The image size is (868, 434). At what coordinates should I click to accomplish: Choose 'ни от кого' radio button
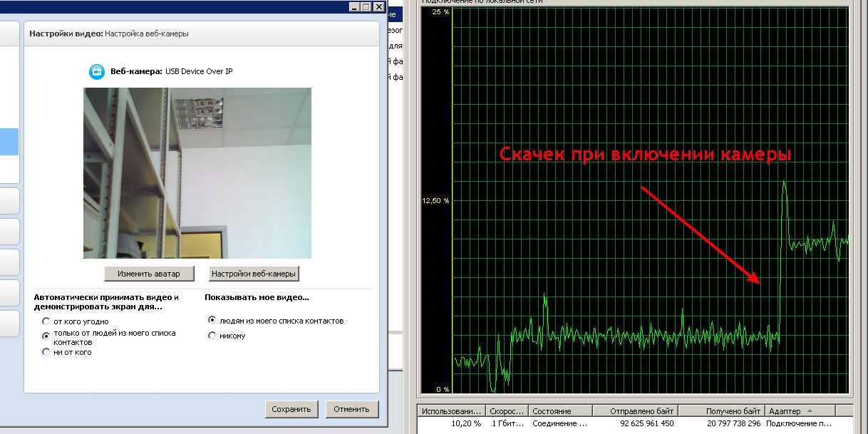(46, 352)
